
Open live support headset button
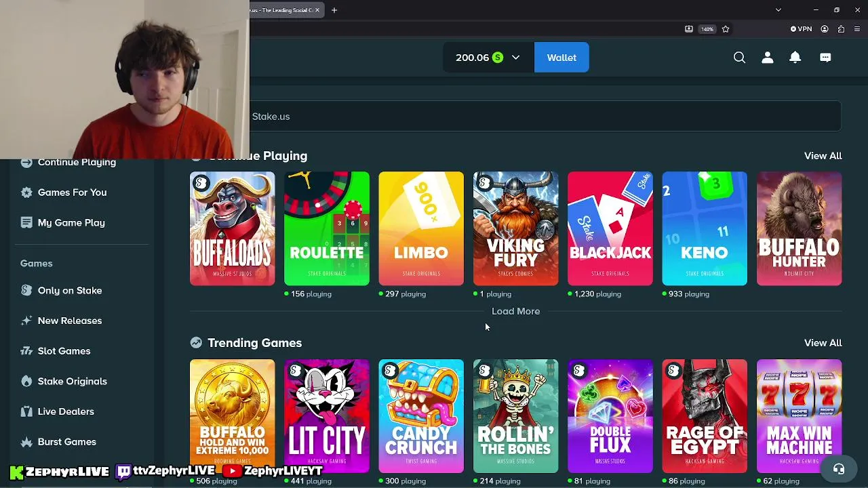tap(839, 469)
